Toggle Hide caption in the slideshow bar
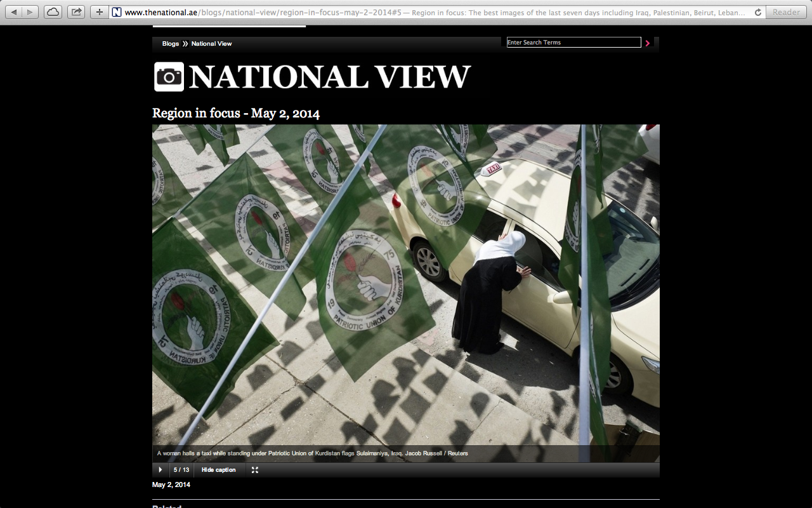 pos(219,470)
